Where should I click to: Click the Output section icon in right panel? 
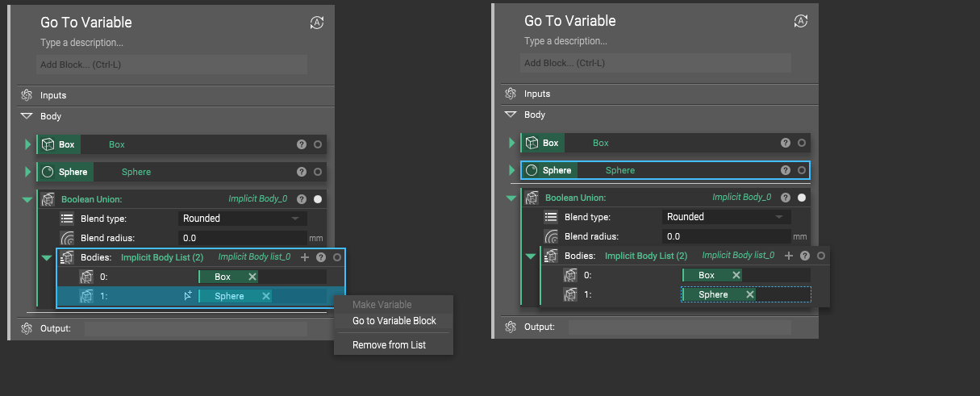coord(510,327)
